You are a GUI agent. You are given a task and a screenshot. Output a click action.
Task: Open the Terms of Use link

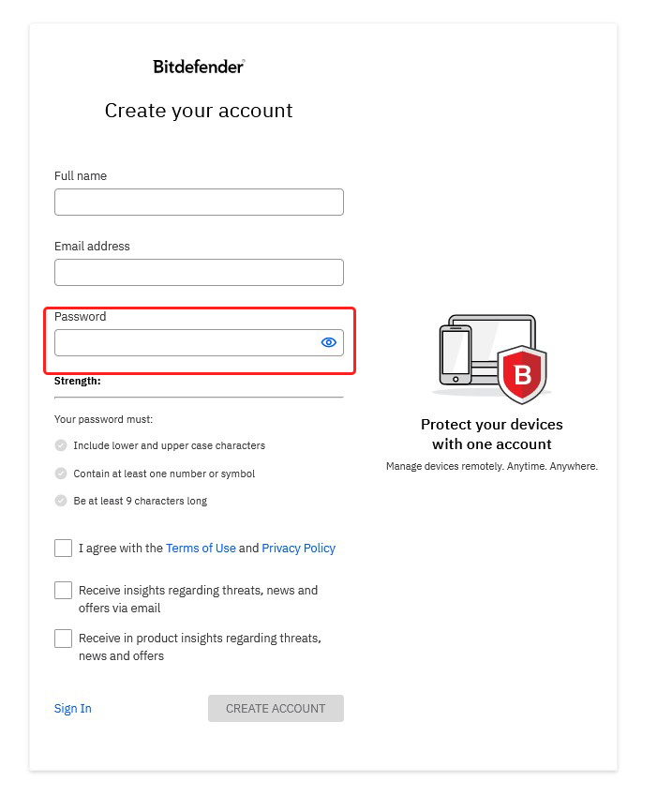201,548
